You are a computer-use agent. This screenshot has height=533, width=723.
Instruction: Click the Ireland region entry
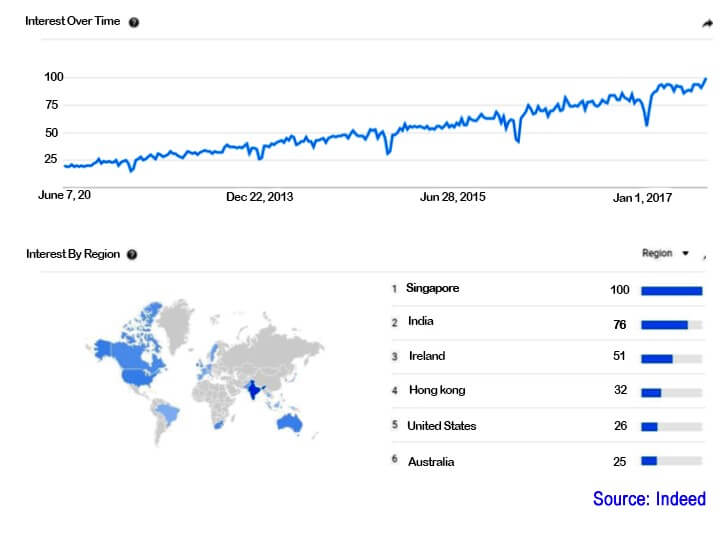click(427, 356)
